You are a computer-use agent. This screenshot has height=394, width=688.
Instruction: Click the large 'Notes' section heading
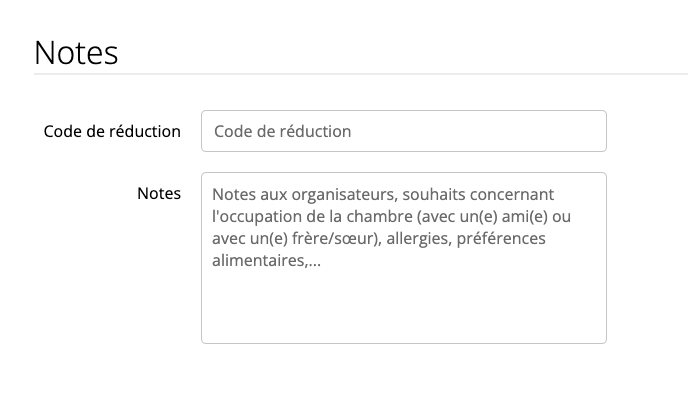click(x=76, y=53)
